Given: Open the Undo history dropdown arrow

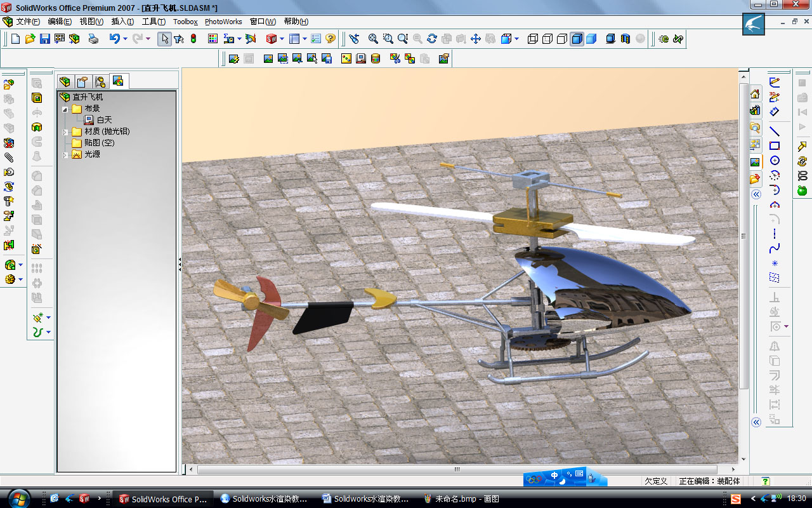Looking at the screenshot, I should click(125, 39).
